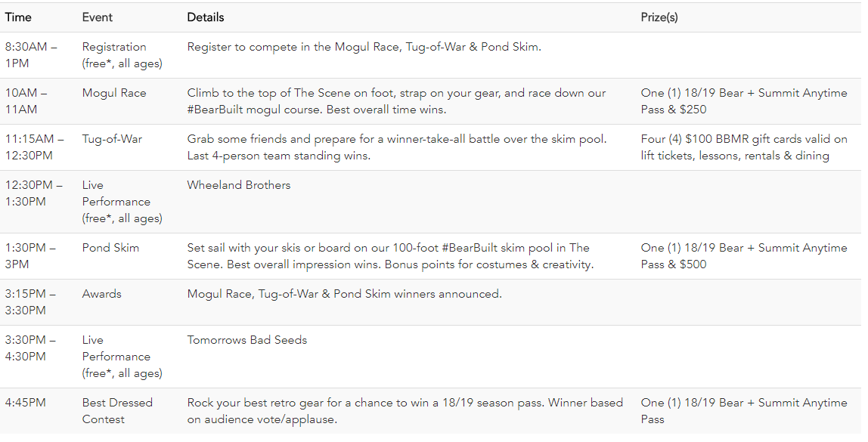
Task: Click the Prize(s) column header
Action: (x=659, y=17)
